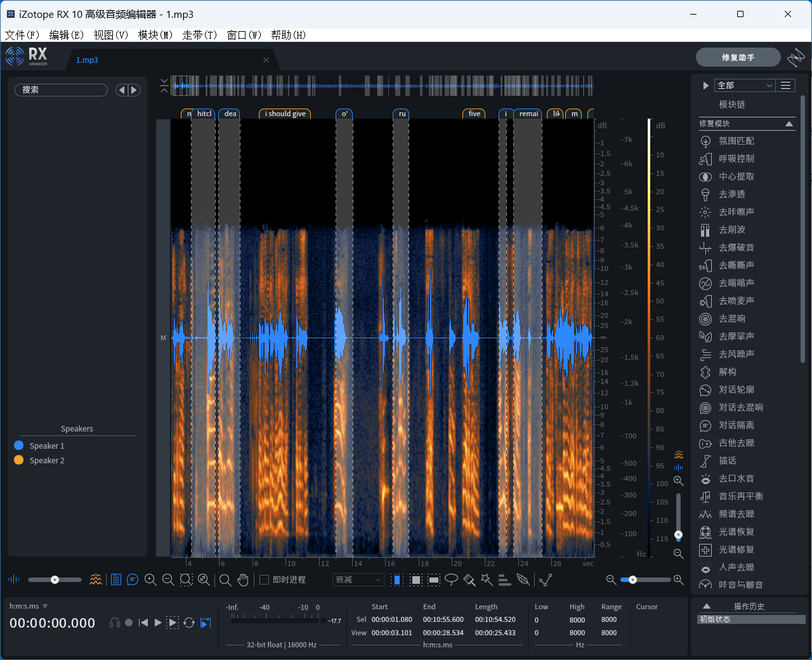
Task: Toggle the record arm button
Action: (129, 623)
